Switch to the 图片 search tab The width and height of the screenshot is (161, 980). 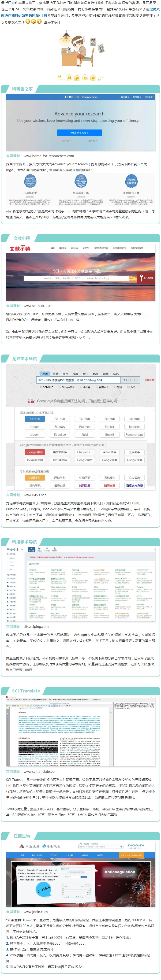(65, 374)
